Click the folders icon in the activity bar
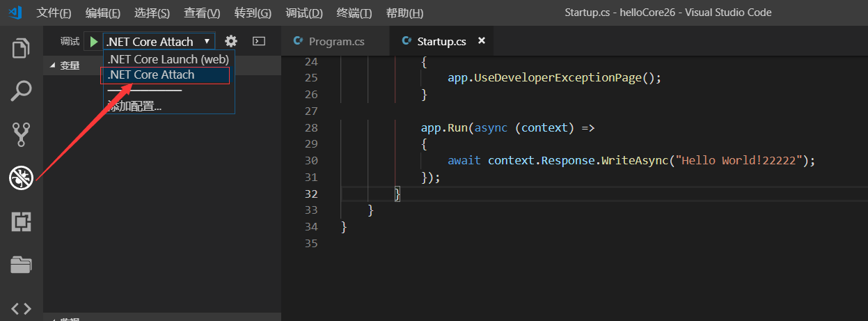Viewport: 868px width, 321px height. pos(21,265)
